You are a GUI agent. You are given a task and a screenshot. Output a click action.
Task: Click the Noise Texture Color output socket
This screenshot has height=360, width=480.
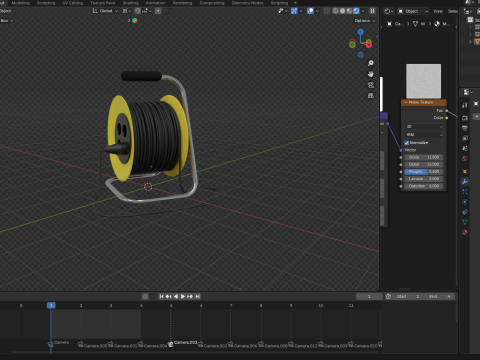pyautogui.click(x=447, y=118)
